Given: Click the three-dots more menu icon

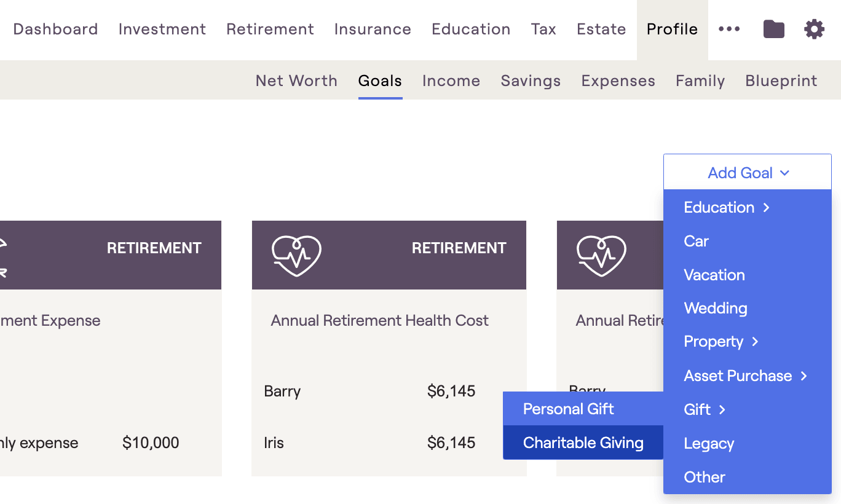Looking at the screenshot, I should [729, 29].
